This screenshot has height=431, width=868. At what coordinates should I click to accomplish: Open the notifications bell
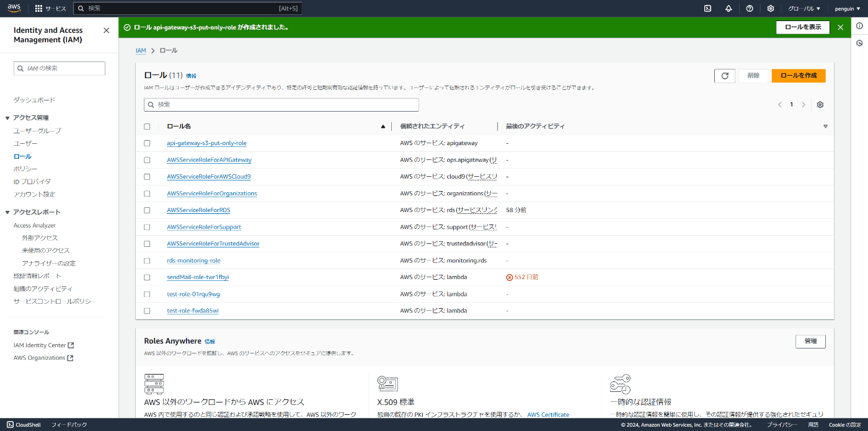728,9
